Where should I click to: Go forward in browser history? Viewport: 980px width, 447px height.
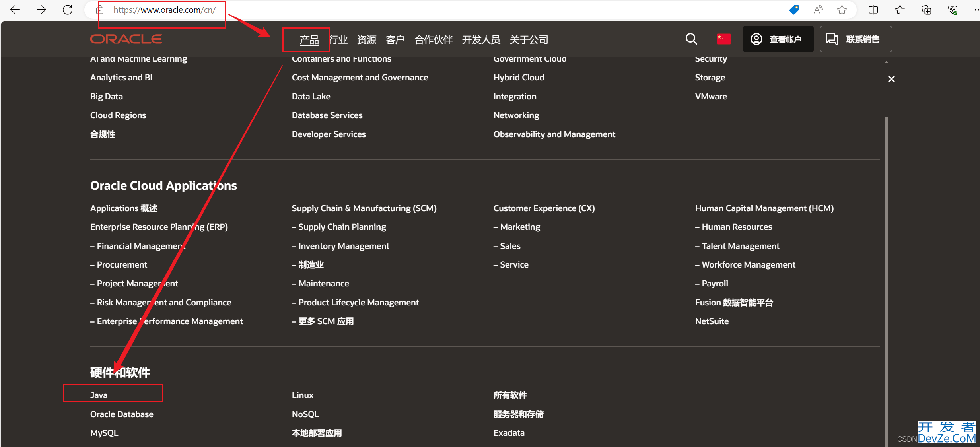[x=41, y=10]
